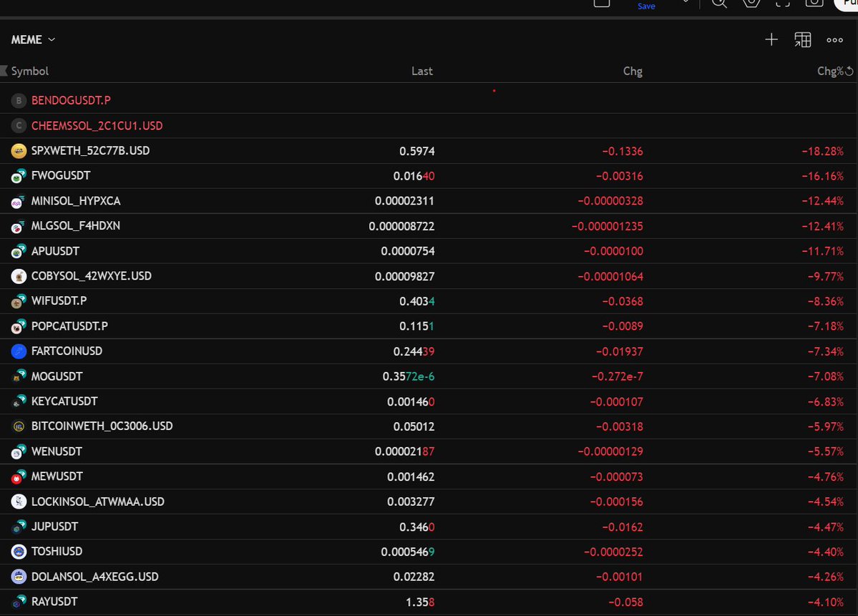Click the blue Save link
Screen dimensions: 858x616
point(646,6)
